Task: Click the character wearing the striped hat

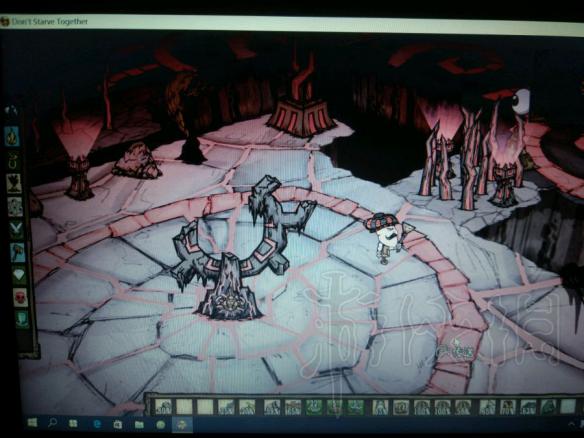Action: tap(387, 237)
